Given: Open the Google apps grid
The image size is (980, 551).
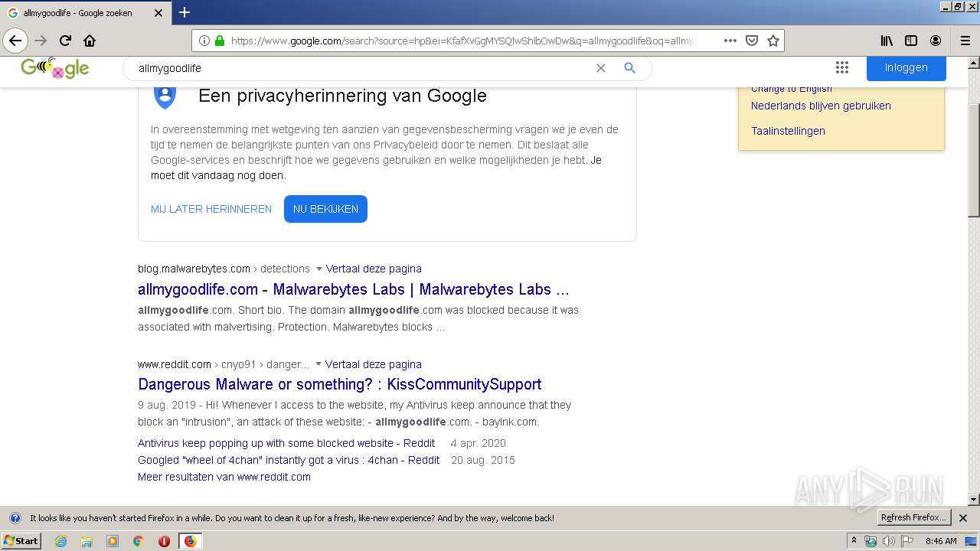Looking at the screenshot, I should [x=842, y=67].
